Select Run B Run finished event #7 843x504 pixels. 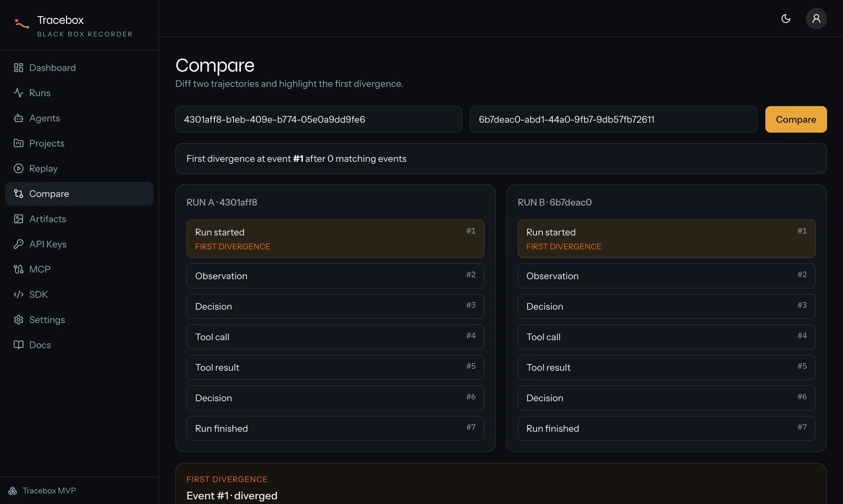(666, 428)
